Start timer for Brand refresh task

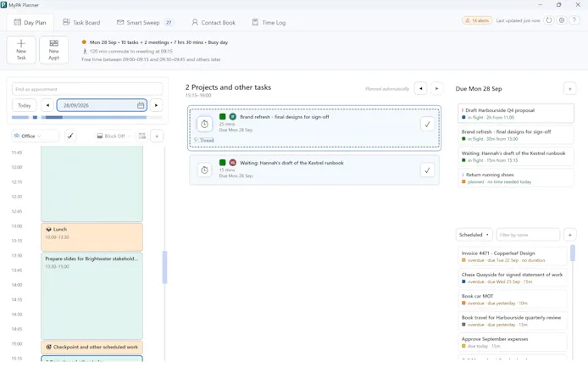click(x=204, y=125)
